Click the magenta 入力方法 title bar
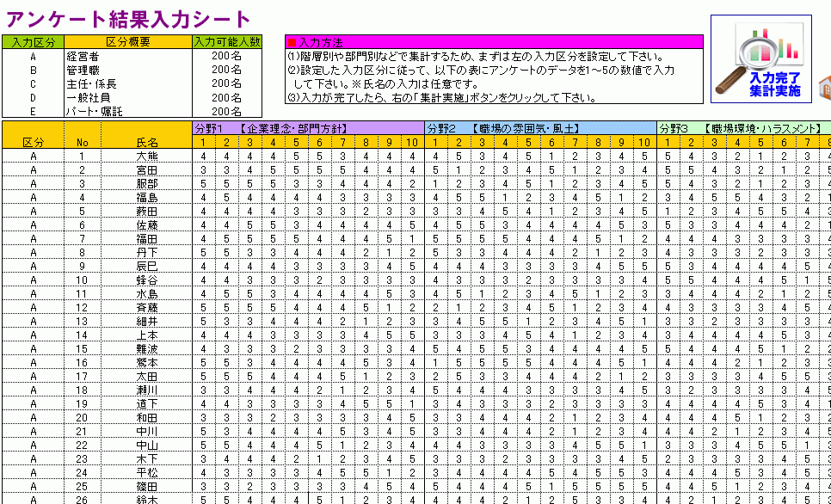 pos(494,41)
